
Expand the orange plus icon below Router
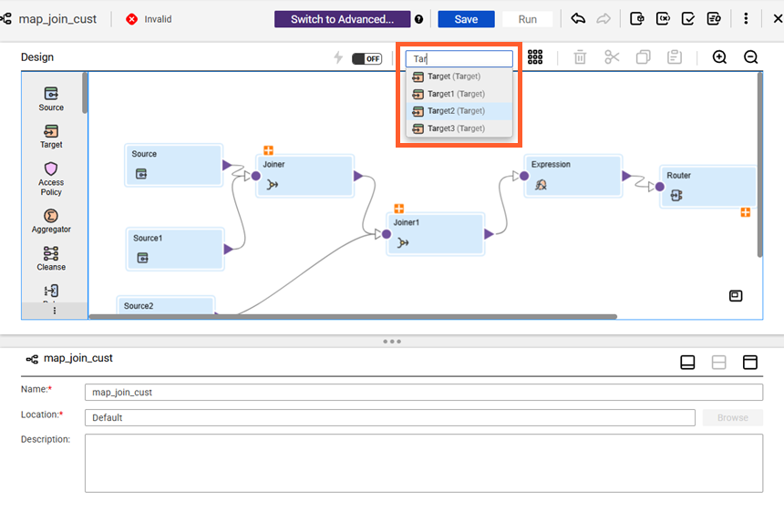coord(746,212)
